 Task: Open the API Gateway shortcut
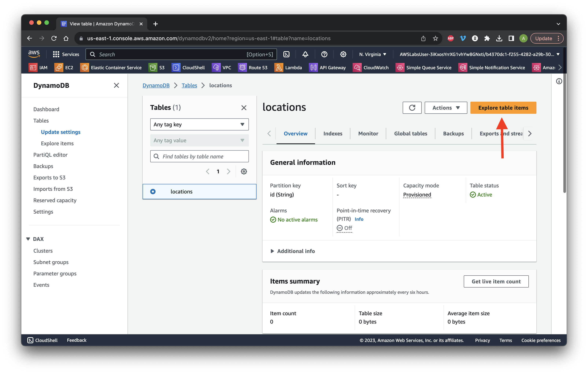[x=327, y=68]
